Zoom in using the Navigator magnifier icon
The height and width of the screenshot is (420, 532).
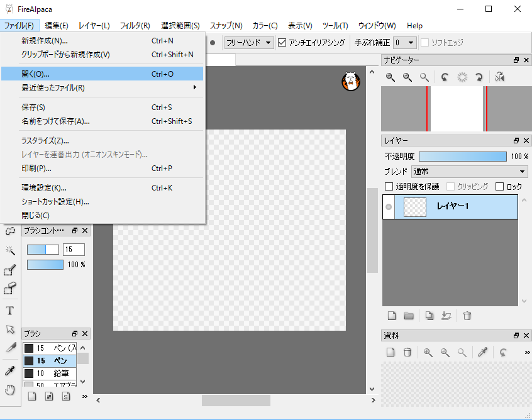pos(391,77)
